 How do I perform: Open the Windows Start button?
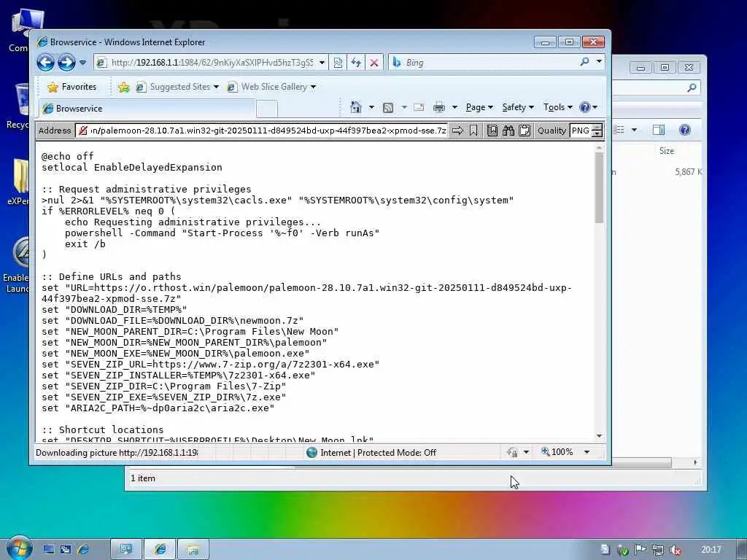[x=19, y=548]
